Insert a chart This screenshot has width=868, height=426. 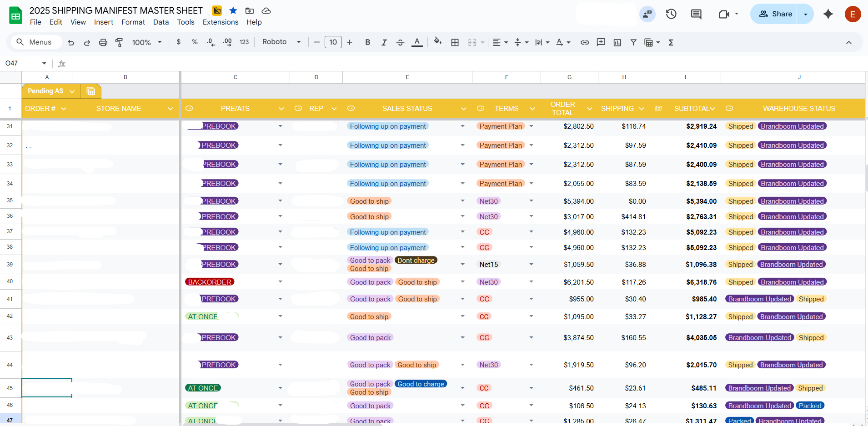click(x=617, y=42)
